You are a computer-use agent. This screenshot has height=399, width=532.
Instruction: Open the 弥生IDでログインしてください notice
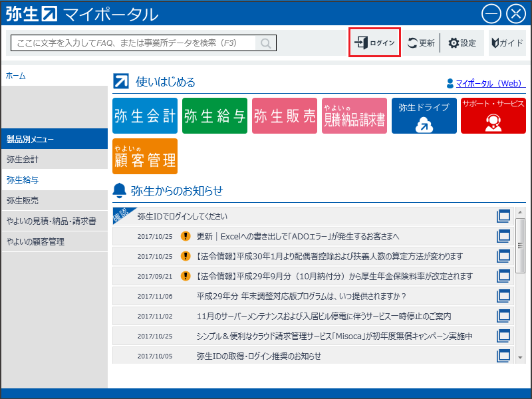[313, 216]
